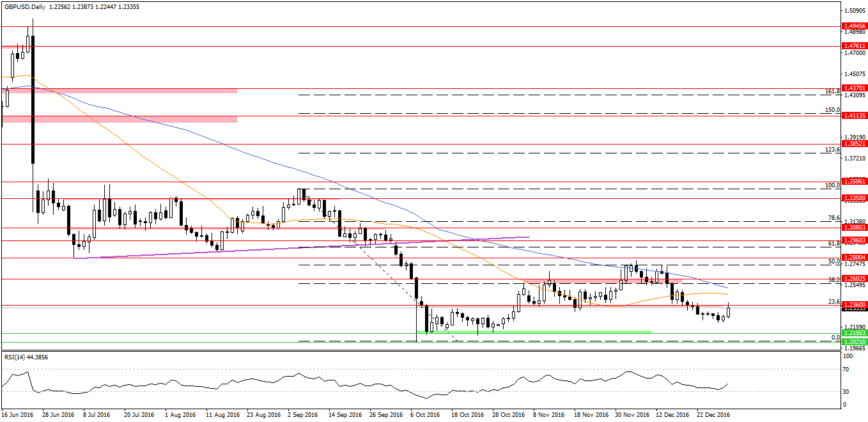
Task: Select the latest white candlestick at right
Action: coord(728,312)
